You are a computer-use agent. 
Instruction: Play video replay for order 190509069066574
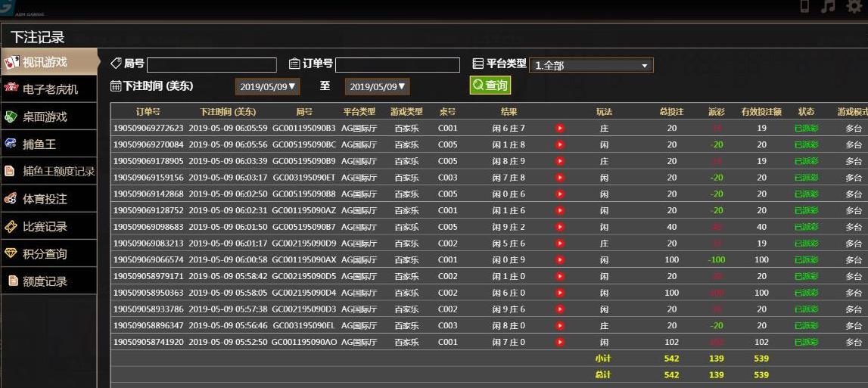pyautogui.click(x=560, y=259)
